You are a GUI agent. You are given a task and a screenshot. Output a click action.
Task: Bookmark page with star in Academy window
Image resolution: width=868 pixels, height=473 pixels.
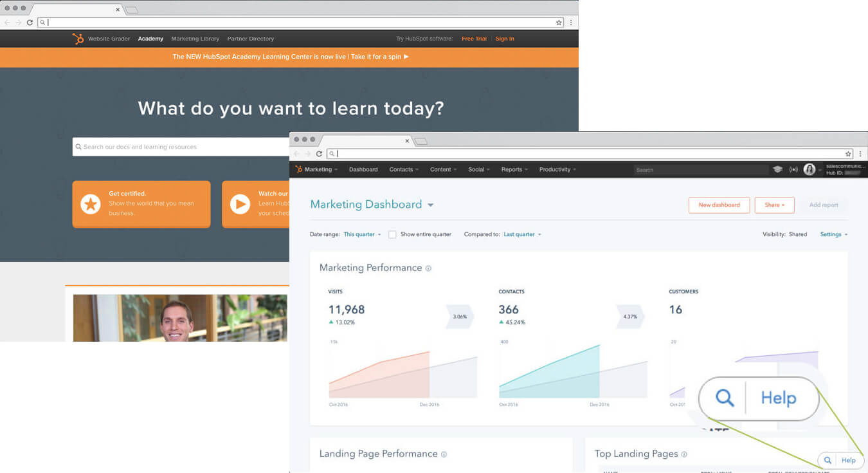pos(559,23)
